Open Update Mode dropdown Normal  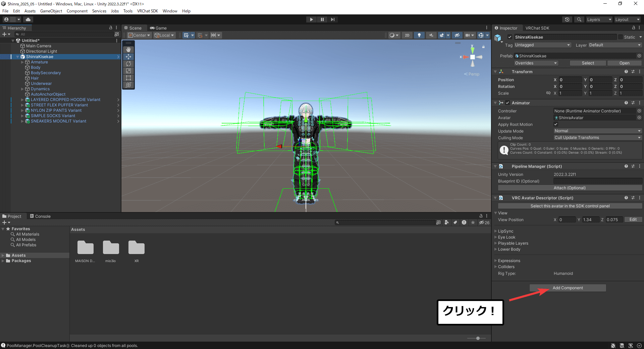coord(597,131)
